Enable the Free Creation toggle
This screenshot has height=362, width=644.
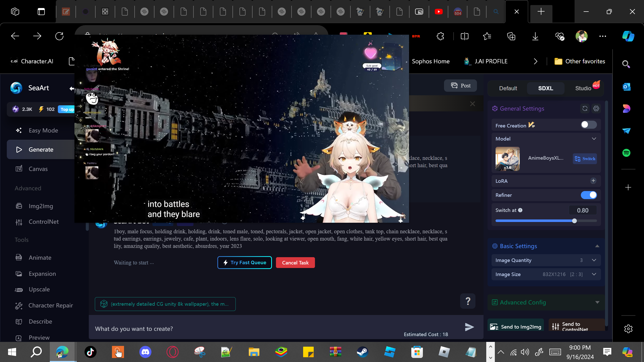pyautogui.click(x=588, y=125)
